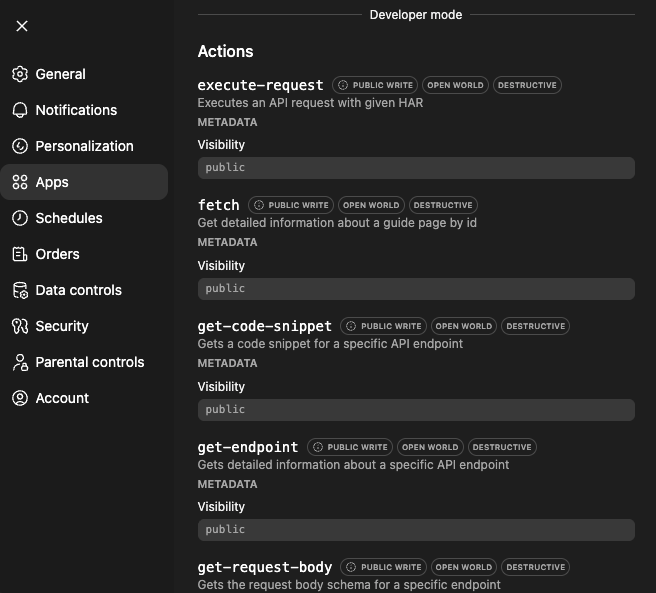Click the Notifications bell icon
Image resolution: width=656 pixels, height=593 pixels.
20,110
